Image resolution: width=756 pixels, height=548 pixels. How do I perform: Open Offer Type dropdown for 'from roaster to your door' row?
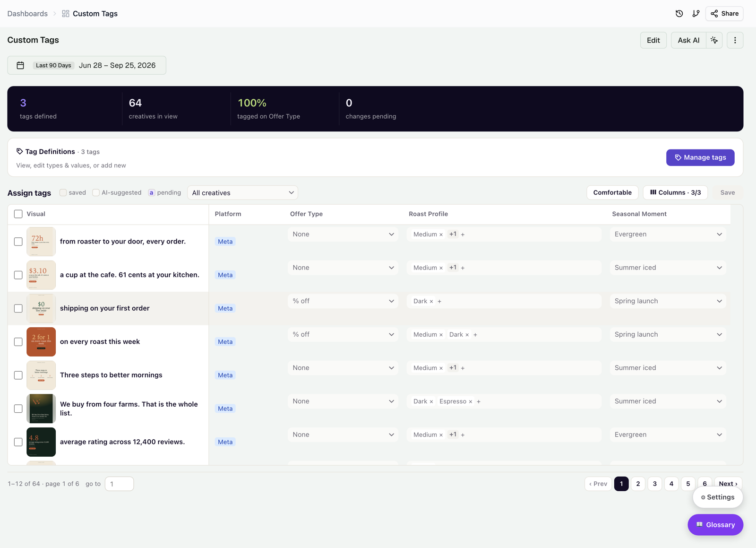[x=343, y=235]
